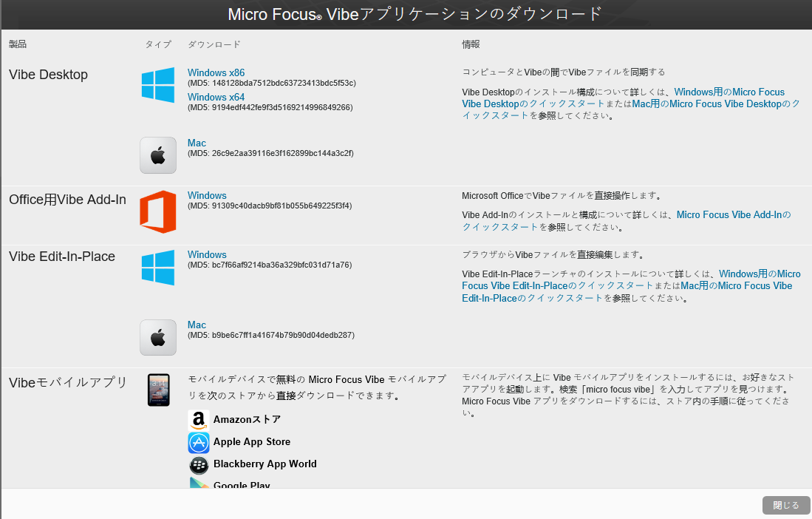
Task: Click the Windows logo icon beside Vibe Edit-In-Place
Action: [158, 268]
